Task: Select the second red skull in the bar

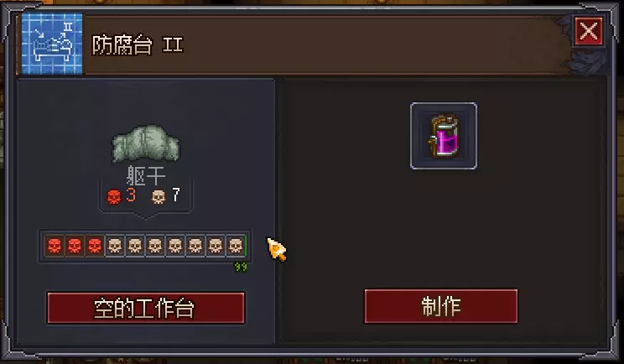Action: pyautogui.click(x=75, y=246)
